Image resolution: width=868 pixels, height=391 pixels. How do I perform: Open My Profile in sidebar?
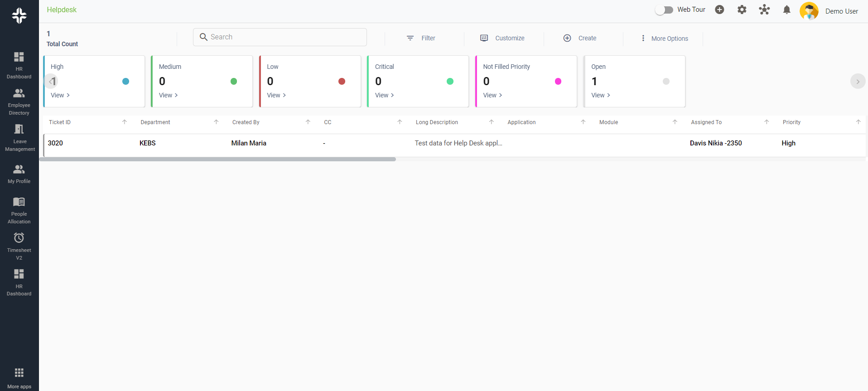click(19, 174)
